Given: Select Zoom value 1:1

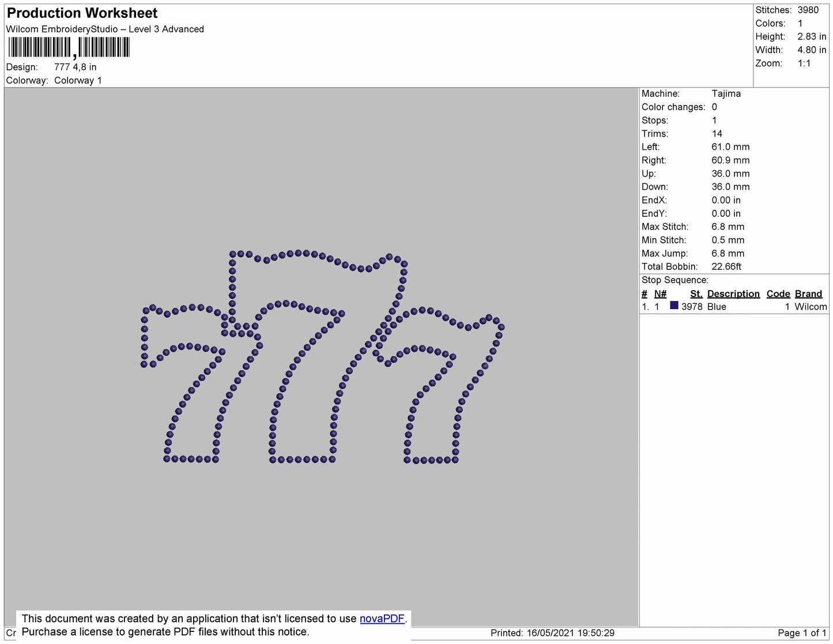Looking at the screenshot, I should click(x=804, y=63).
